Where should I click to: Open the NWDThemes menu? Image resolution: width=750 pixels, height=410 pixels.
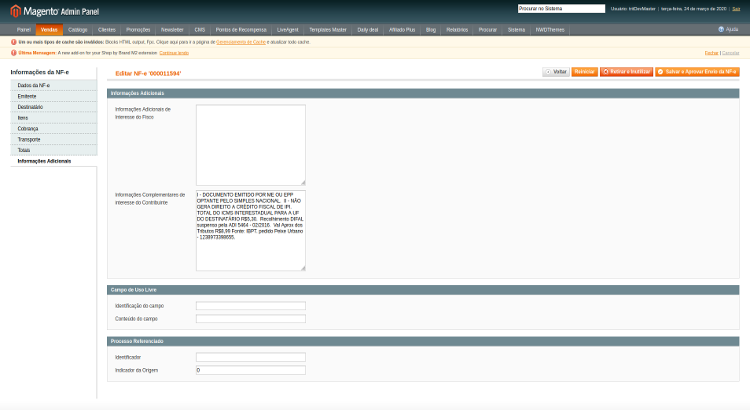(550, 30)
